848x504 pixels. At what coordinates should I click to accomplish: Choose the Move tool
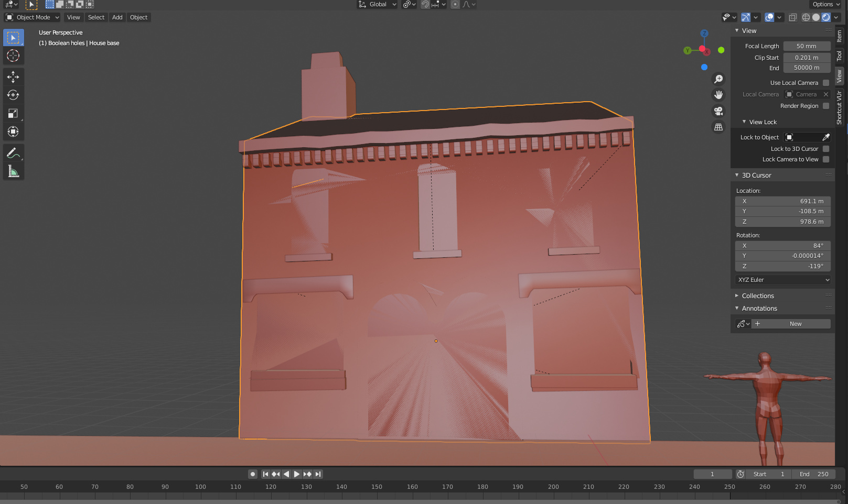tap(13, 77)
